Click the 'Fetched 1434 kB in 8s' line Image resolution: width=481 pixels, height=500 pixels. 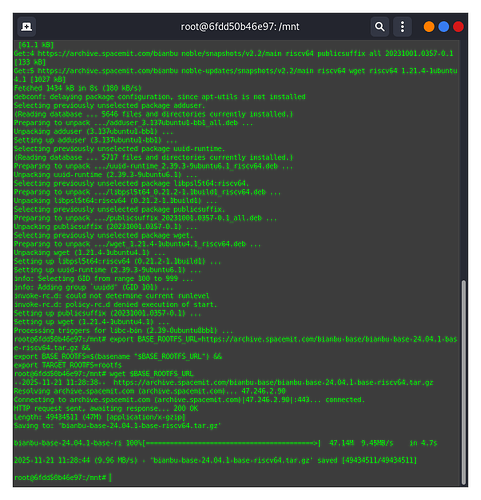pyautogui.click(x=78, y=88)
